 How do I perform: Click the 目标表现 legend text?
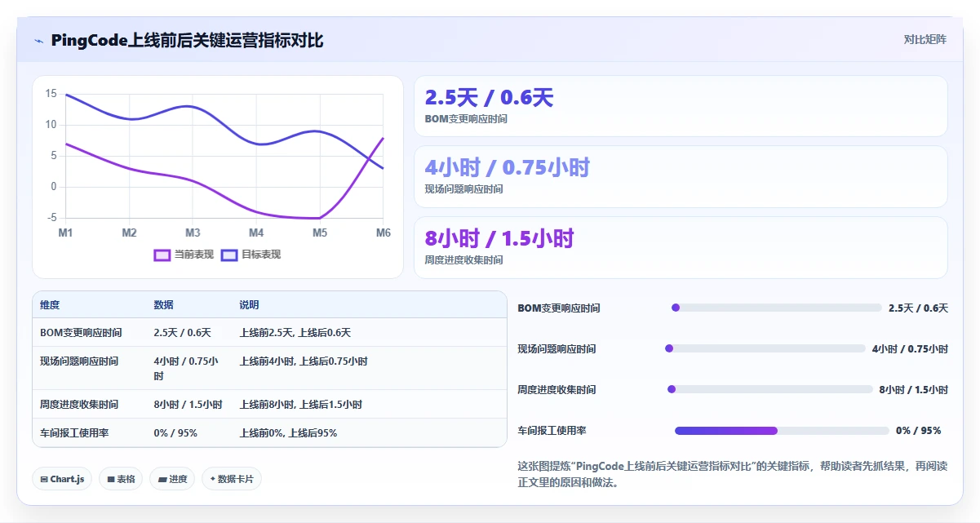pyautogui.click(x=261, y=255)
